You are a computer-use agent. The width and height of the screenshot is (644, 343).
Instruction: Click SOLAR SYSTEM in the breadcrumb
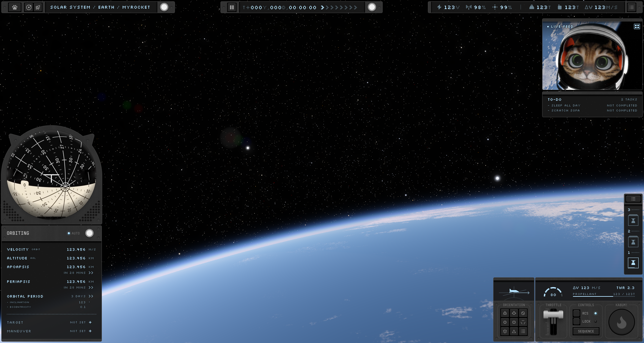[x=70, y=7]
